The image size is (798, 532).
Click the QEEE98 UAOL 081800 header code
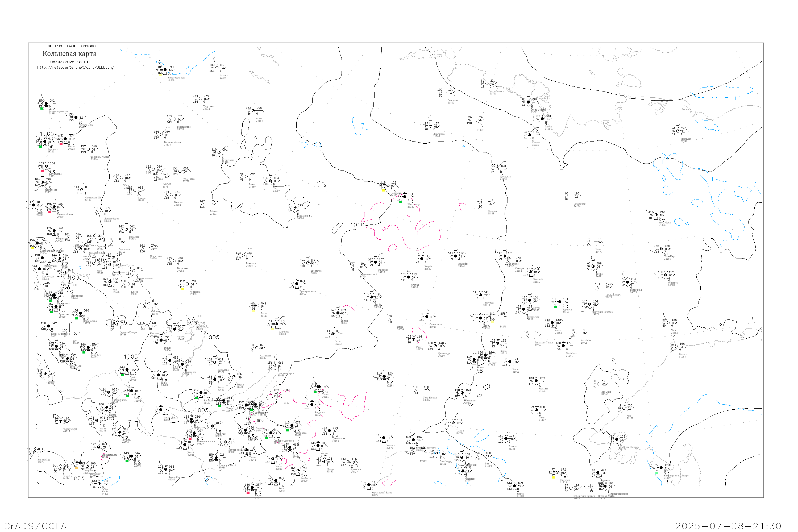tap(71, 46)
